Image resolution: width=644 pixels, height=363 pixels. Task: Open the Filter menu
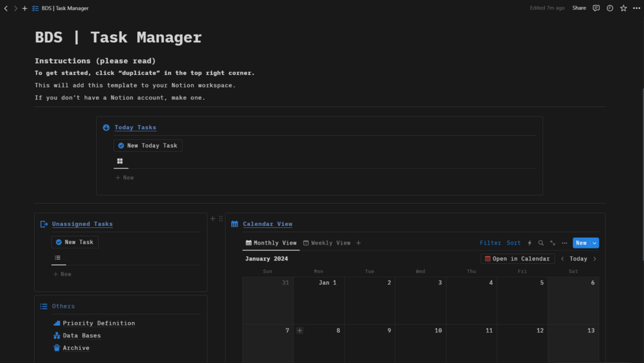point(490,243)
